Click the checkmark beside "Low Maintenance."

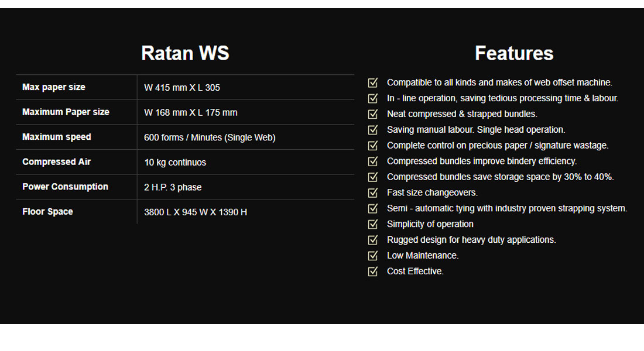[373, 256]
